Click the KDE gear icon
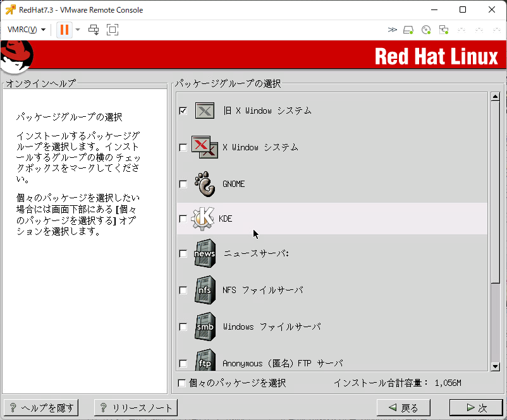507x420 pixels. pos(202,219)
